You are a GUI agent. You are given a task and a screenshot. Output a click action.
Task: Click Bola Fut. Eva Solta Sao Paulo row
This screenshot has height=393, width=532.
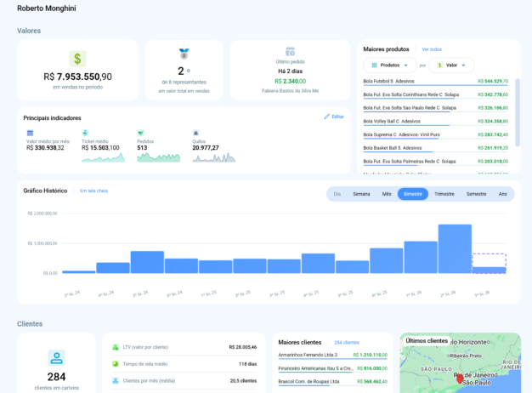tap(436, 108)
